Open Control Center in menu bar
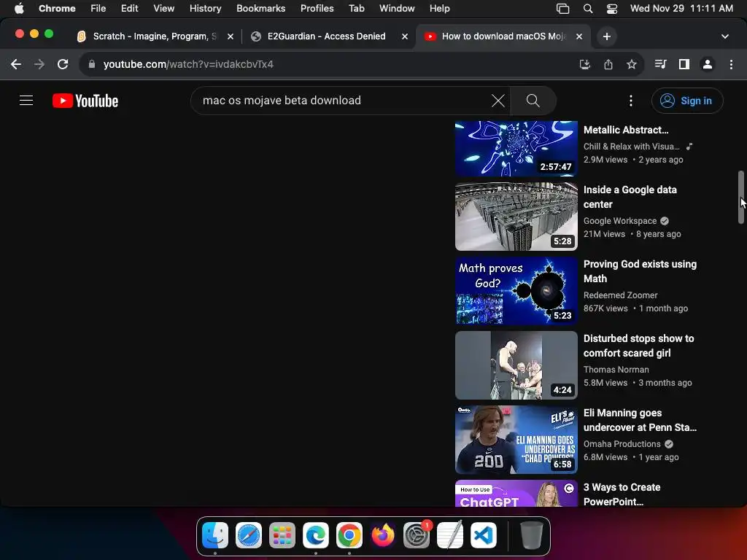747x560 pixels. coord(612,8)
